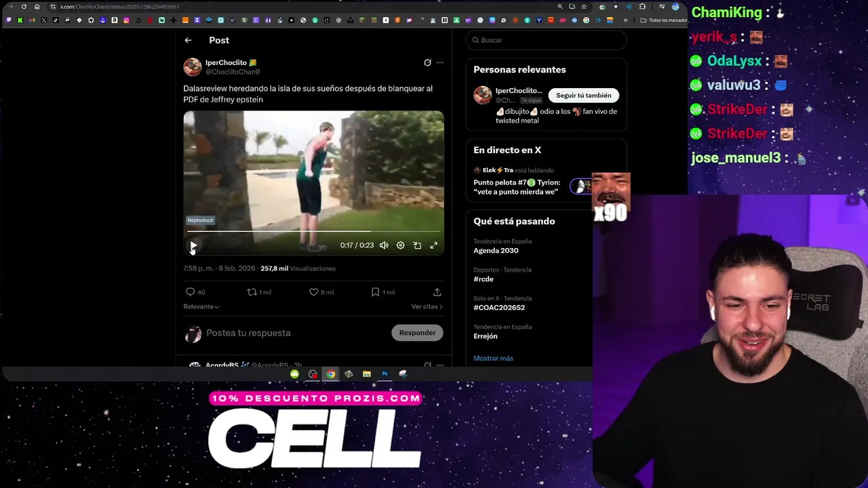Open the Kick bookmark in bookmarks bar

[20, 20]
